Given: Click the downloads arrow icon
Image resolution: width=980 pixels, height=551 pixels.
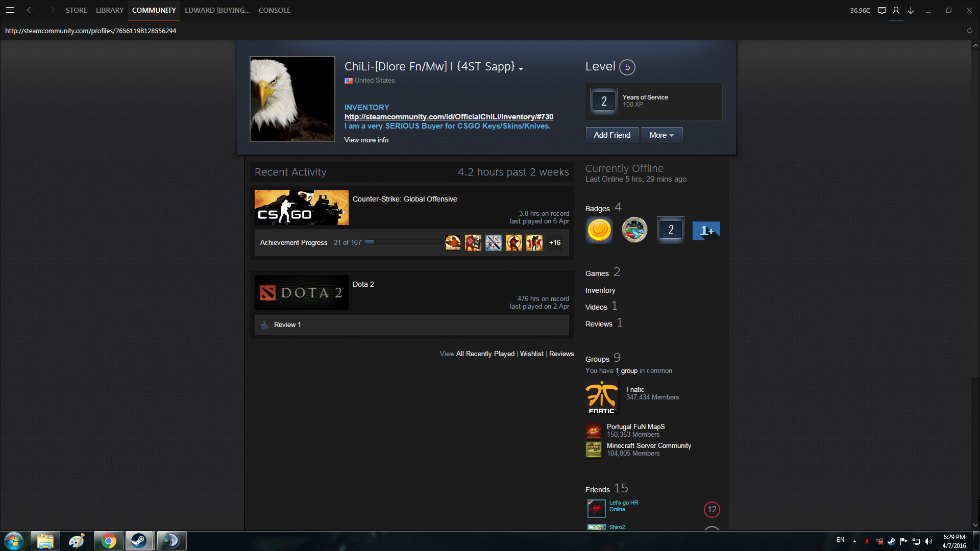Looking at the screenshot, I should [x=911, y=10].
